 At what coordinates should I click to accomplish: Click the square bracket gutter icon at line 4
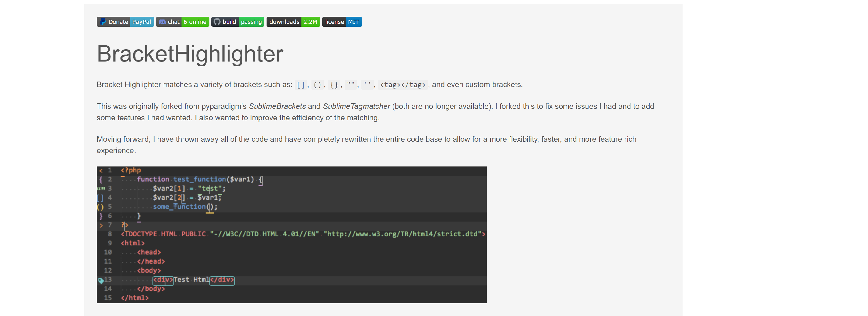click(x=100, y=198)
